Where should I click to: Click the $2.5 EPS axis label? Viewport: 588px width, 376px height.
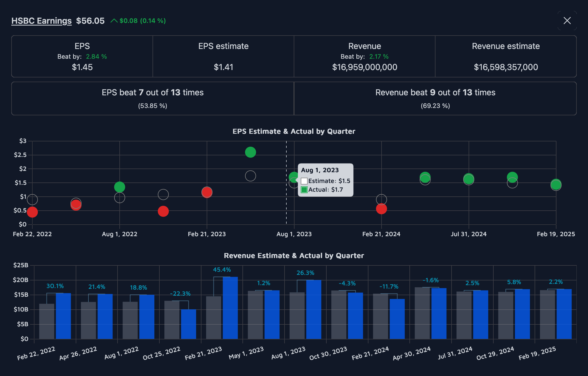pyautogui.click(x=20, y=155)
